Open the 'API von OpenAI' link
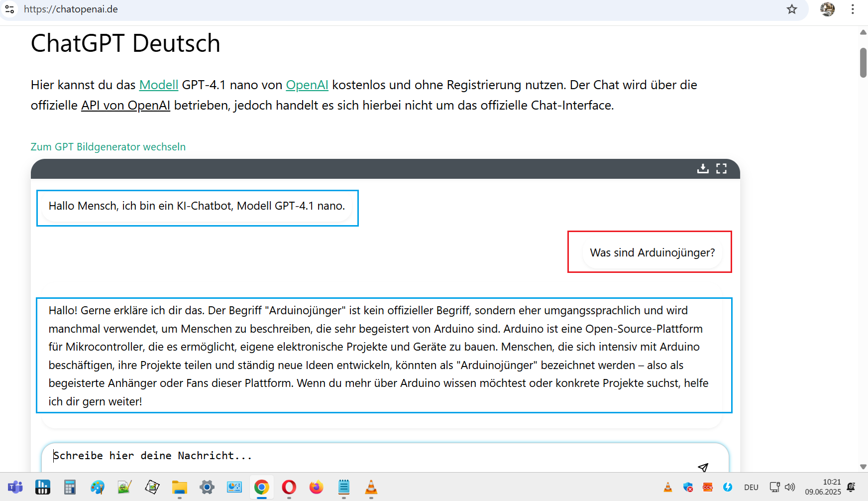The height and width of the screenshot is (501, 868). [126, 106]
